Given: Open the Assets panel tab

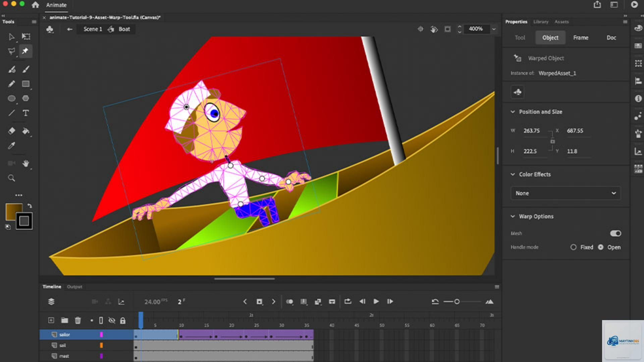Looking at the screenshot, I should pyautogui.click(x=561, y=22).
